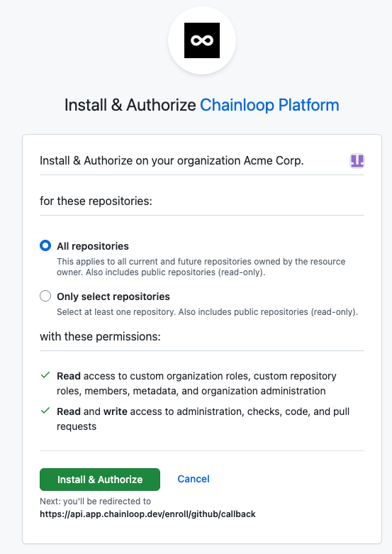Click 'Next: you'll be redirected to' text

[x=96, y=501]
